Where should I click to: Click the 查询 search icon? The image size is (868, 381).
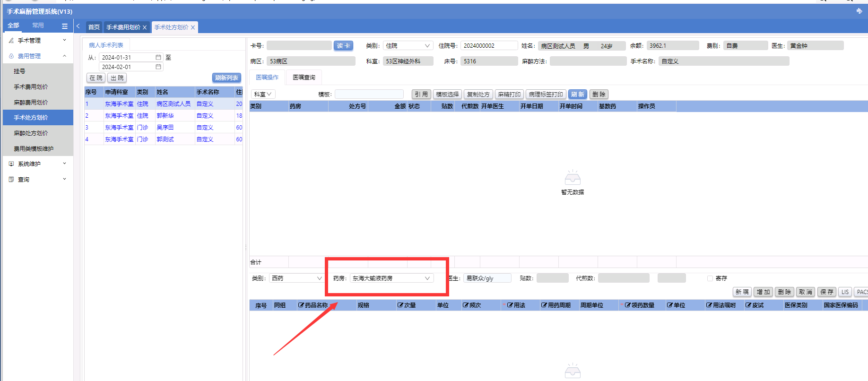[x=11, y=180]
